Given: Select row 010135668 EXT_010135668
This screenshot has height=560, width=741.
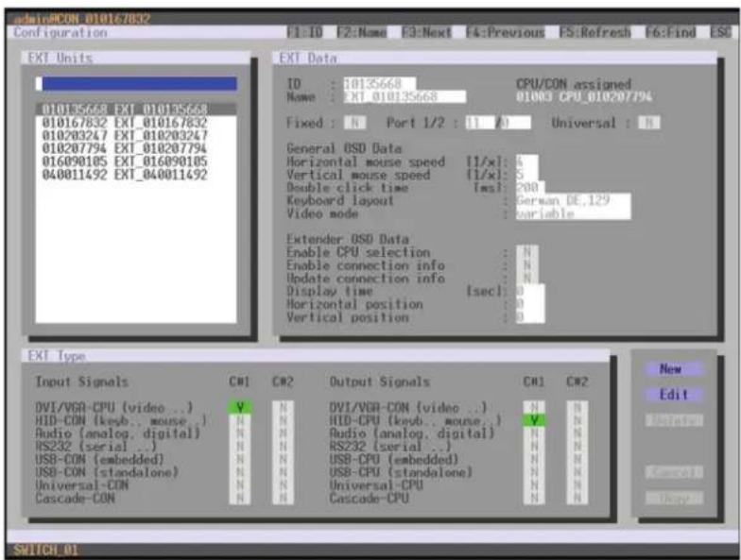Looking at the screenshot, I should click(136, 110).
